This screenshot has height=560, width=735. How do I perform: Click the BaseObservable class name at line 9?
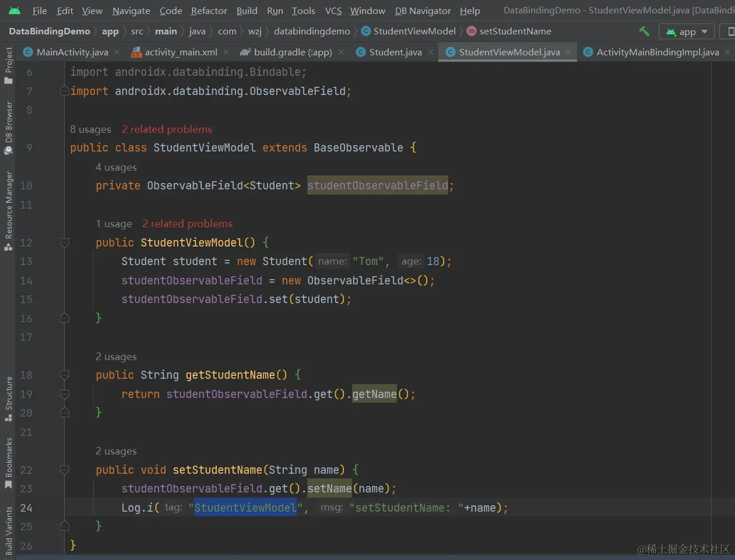click(x=358, y=147)
